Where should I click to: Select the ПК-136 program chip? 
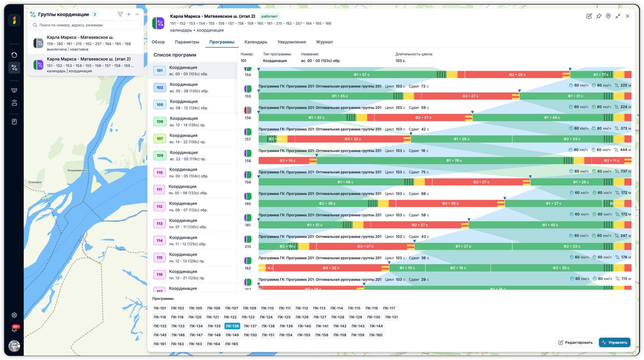(232, 326)
